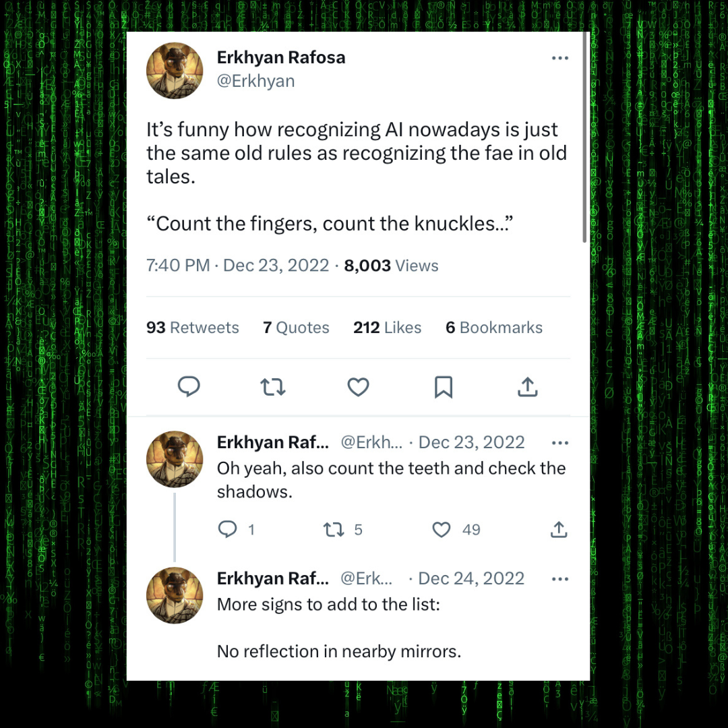Open Erkhyan Rafosa's profile via his name
This screenshot has width=728, height=728.
[281, 57]
